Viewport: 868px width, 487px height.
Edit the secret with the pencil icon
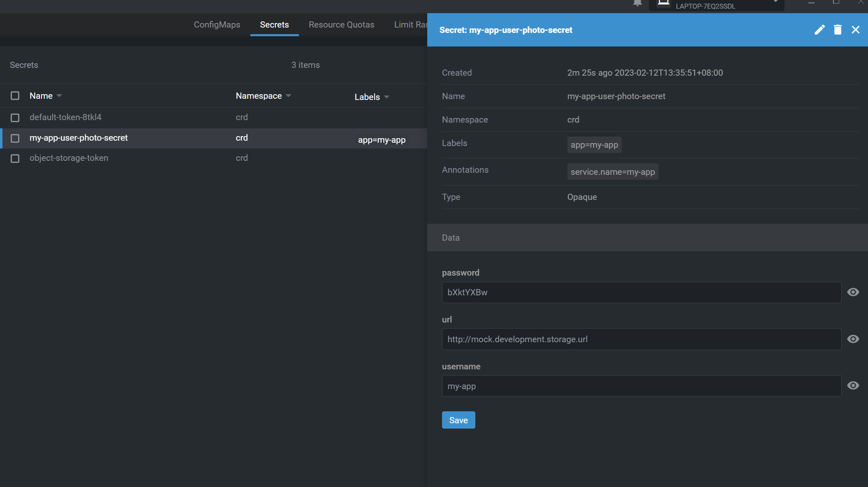pos(819,30)
